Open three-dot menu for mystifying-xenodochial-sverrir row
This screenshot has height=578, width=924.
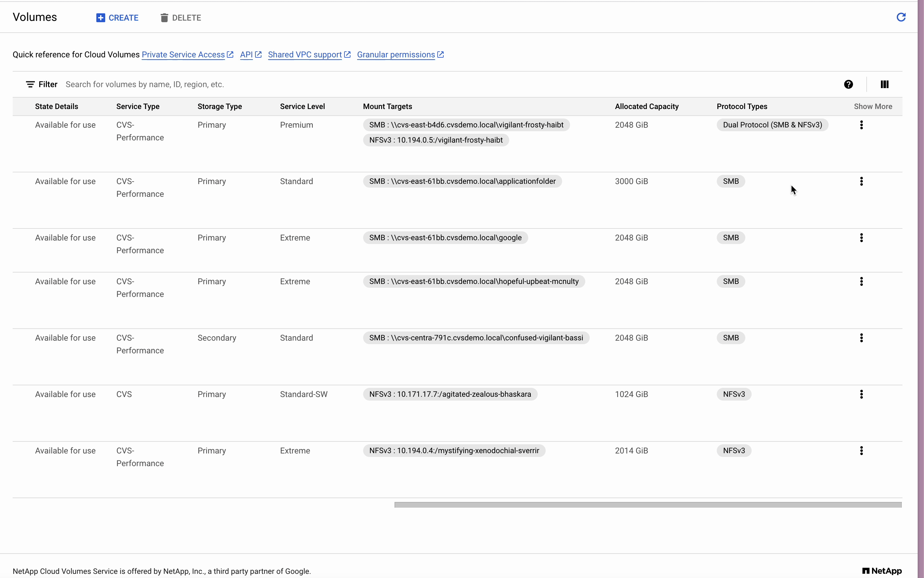coord(861,450)
